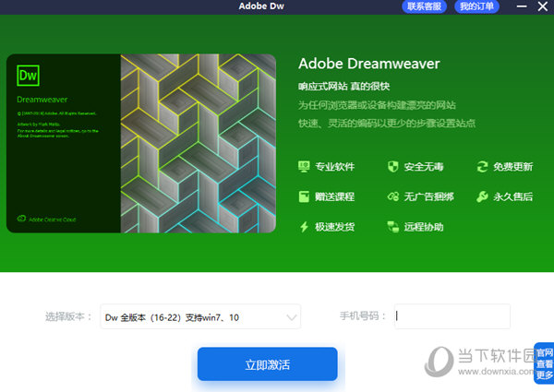Click the monitor icon beside 专业软件
The height and width of the screenshot is (392, 554).
coord(304,167)
